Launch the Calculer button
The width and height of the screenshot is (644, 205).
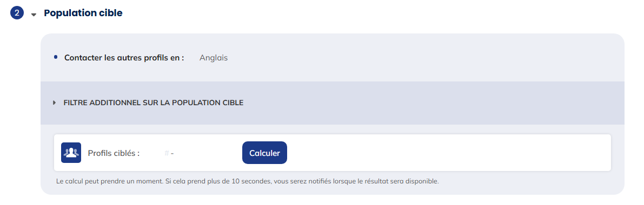coord(264,153)
